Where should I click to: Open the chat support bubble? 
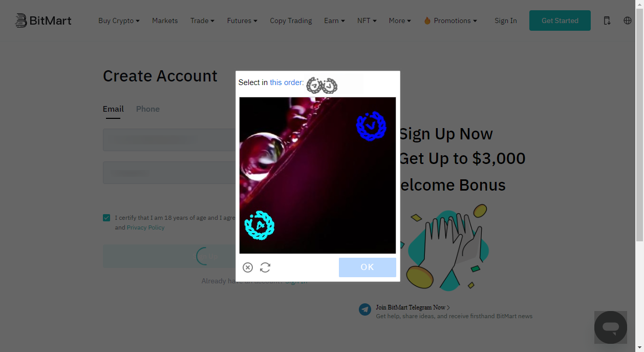tap(611, 327)
